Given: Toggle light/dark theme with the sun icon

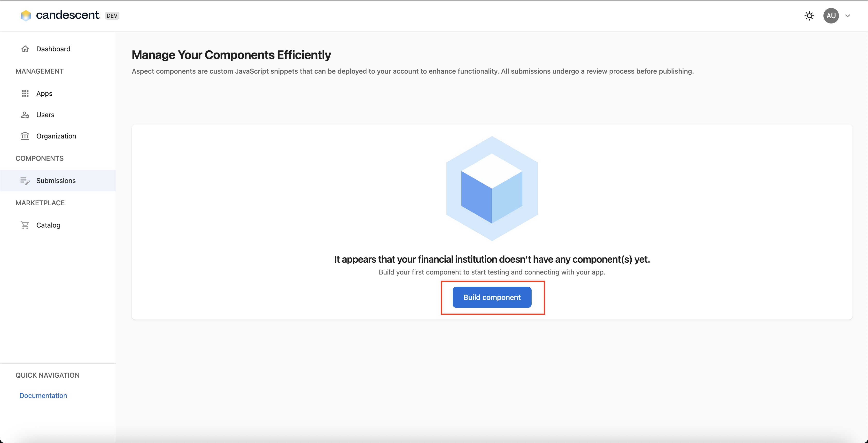Looking at the screenshot, I should click(x=809, y=15).
